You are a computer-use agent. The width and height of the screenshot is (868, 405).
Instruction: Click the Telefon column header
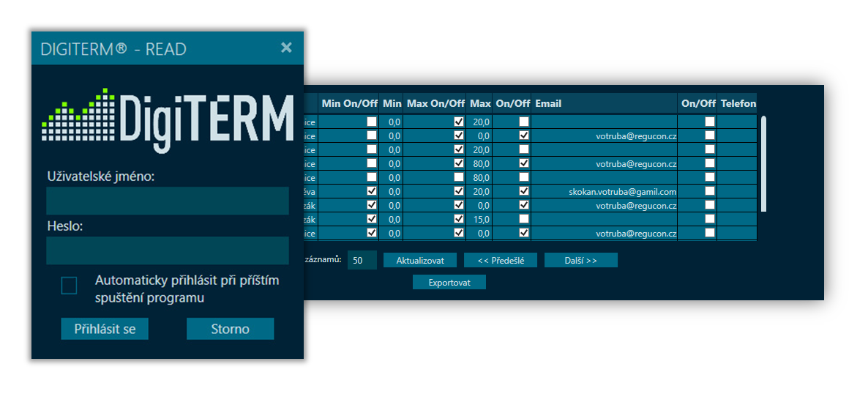(737, 103)
